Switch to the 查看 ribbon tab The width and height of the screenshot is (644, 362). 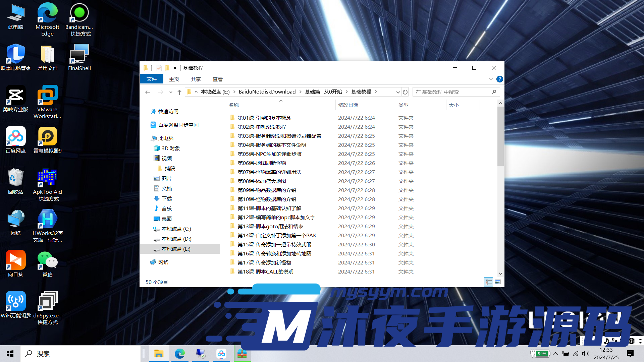point(218,79)
